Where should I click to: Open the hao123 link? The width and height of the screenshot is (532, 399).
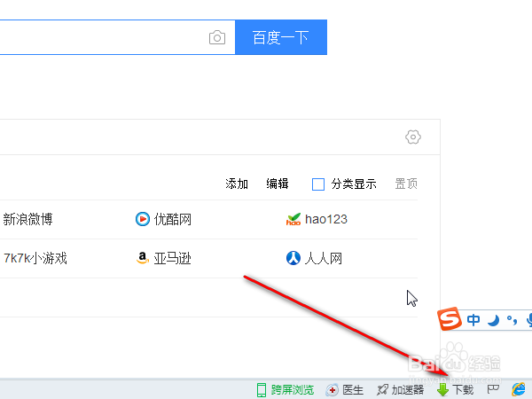[326, 219]
